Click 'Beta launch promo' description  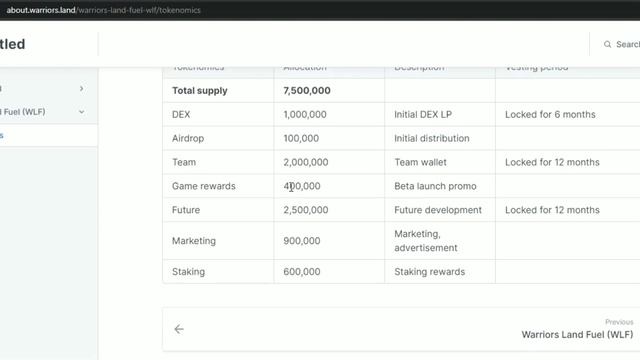click(435, 186)
